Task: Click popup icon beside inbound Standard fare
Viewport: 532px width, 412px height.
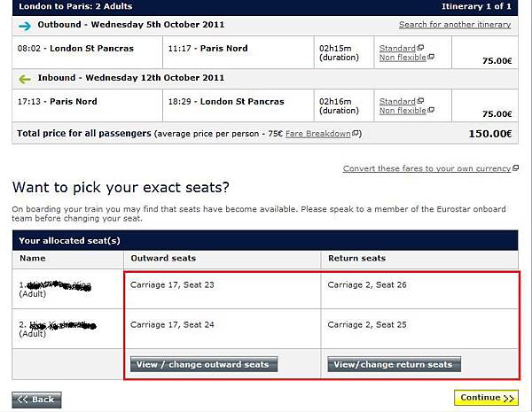Action: (420, 102)
